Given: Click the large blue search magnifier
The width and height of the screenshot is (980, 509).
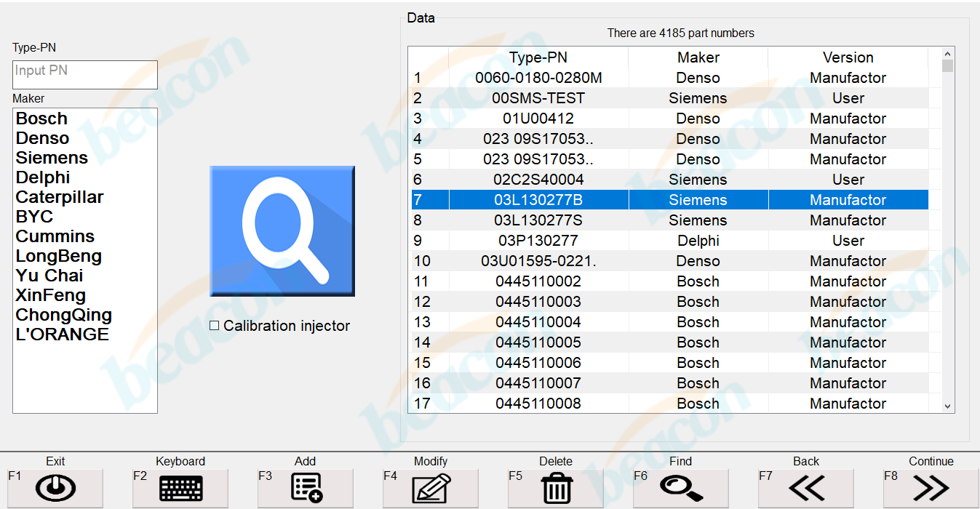Looking at the screenshot, I should 282,231.
